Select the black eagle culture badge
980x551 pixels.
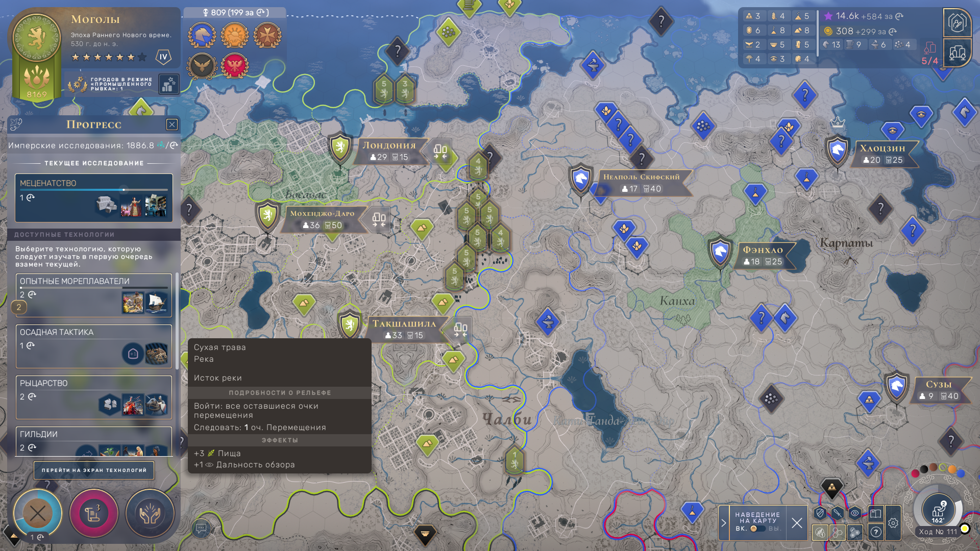(x=202, y=66)
